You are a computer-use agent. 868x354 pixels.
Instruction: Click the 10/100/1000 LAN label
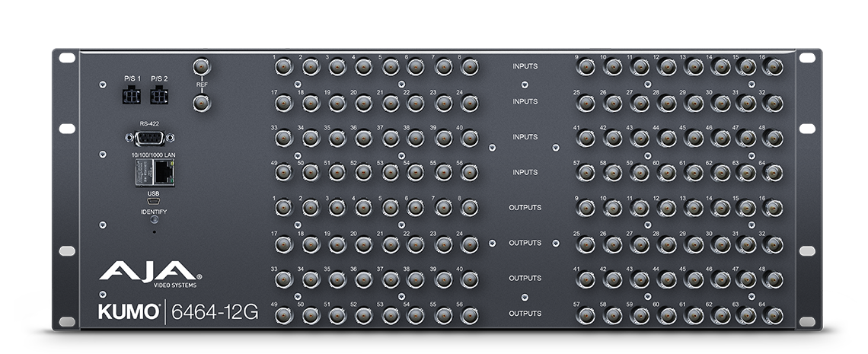(x=154, y=155)
